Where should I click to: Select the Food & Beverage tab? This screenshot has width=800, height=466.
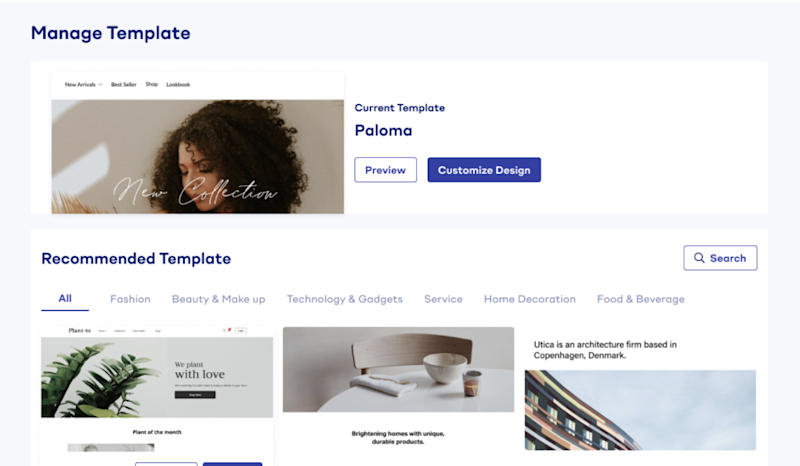point(641,299)
